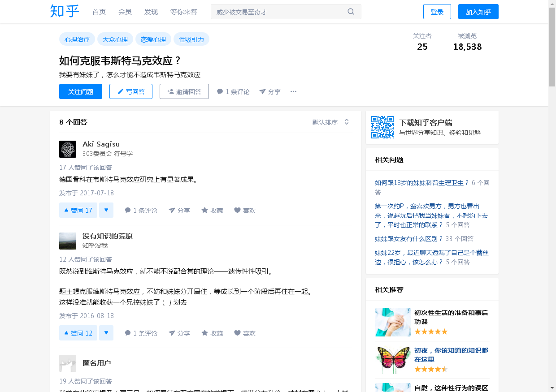Downvote 没有知识的荒原's answer
556x392 pixels.
tap(106, 333)
